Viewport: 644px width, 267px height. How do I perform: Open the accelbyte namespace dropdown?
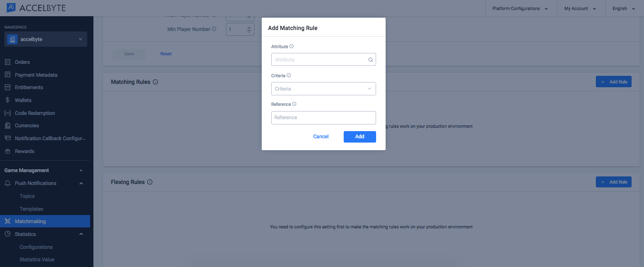click(46, 39)
